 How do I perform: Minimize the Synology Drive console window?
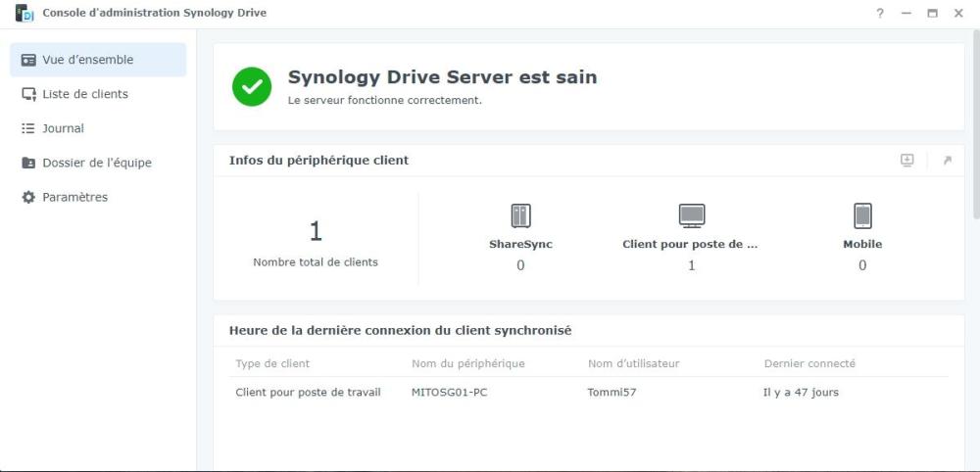pos(906,13)
